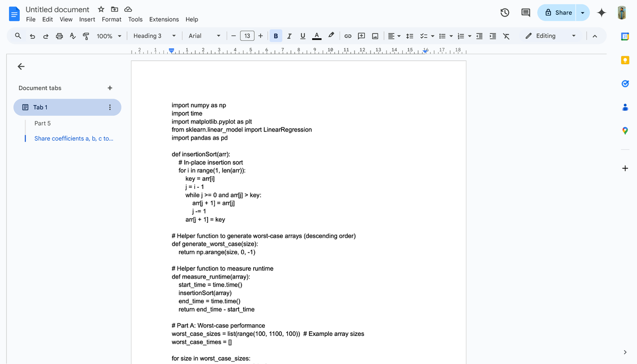Jump to Part 5 outline heading
The width and height of the screenshot is (637, 364).
click(42, 123)
